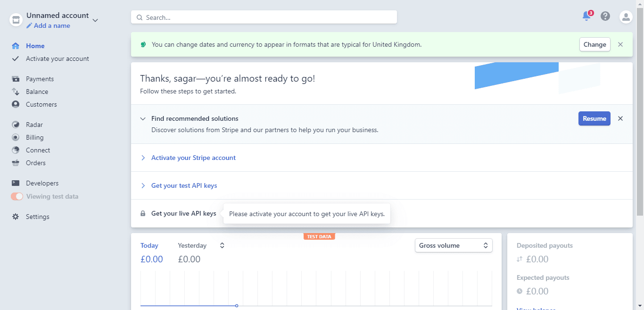
Task: Toggle the Viewing test data switch
Action: 17,196
